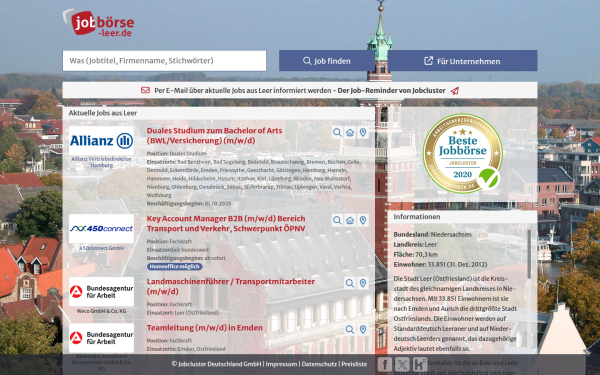Open the Facebook icon in footer
Viewport: 600px width, 375px height.
click(385, 364)
